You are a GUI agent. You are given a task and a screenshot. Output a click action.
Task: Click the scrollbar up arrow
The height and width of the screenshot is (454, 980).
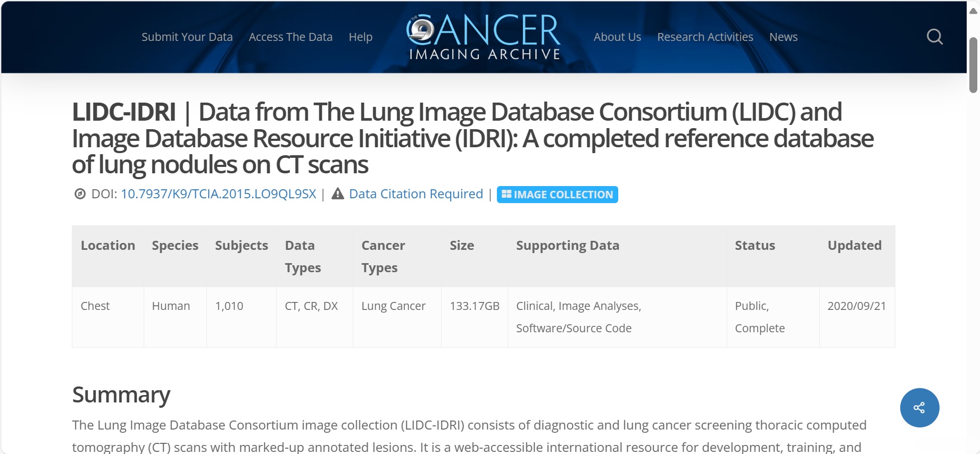point(973,11)
